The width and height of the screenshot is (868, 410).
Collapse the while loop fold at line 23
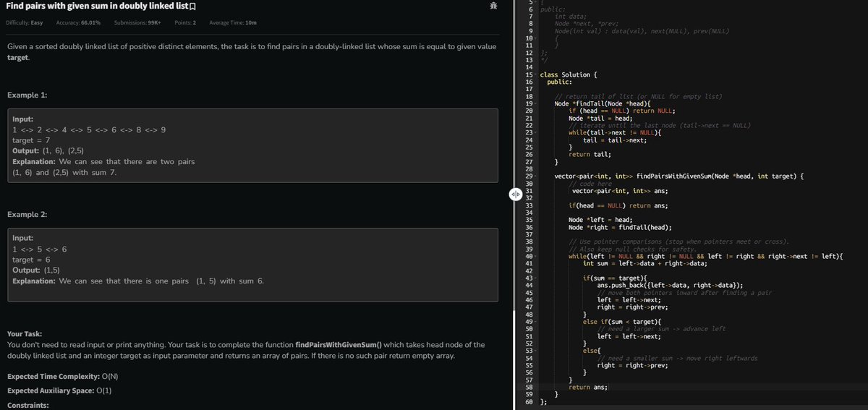point(536,132)
